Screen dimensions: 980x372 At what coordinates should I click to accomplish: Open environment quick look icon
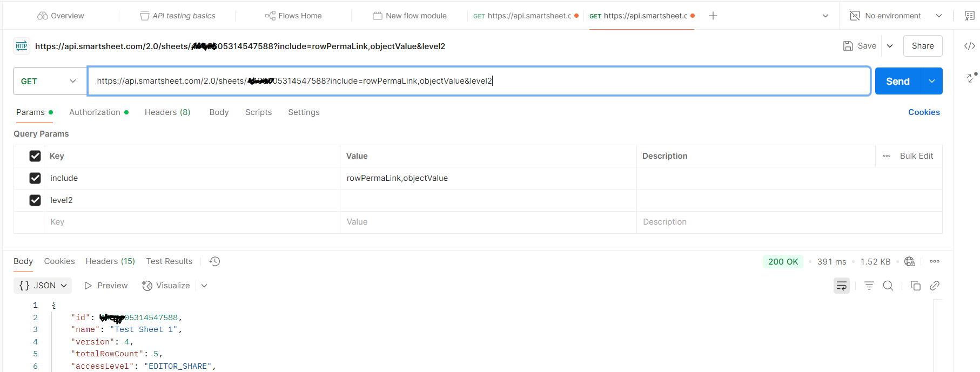point(970,16)
